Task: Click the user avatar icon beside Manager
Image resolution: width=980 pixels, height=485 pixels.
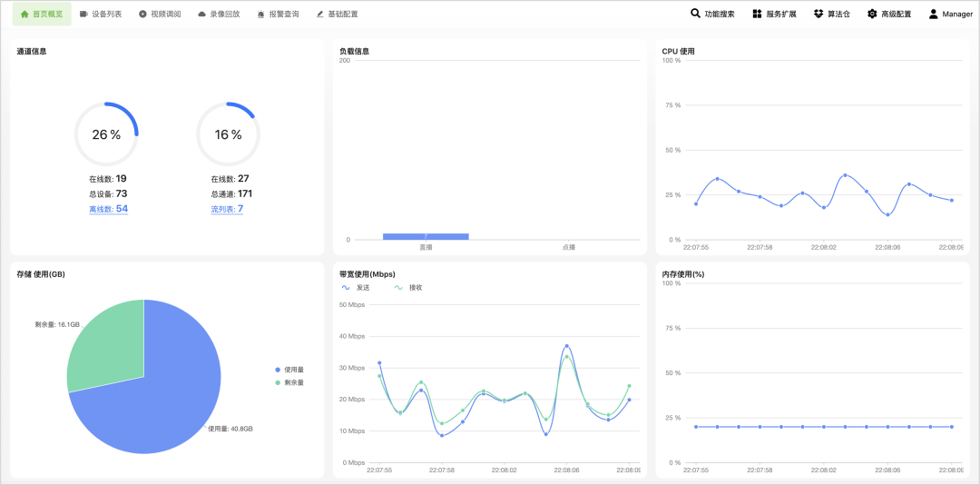Action: [933, 14]
